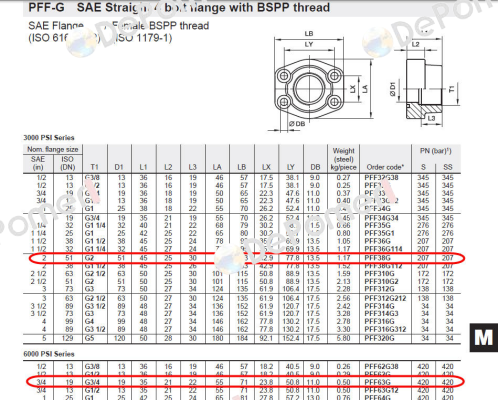Click the globe watermark beside SAE Flange text
This screenshot has width=498, height=400.
pos(81,43)
